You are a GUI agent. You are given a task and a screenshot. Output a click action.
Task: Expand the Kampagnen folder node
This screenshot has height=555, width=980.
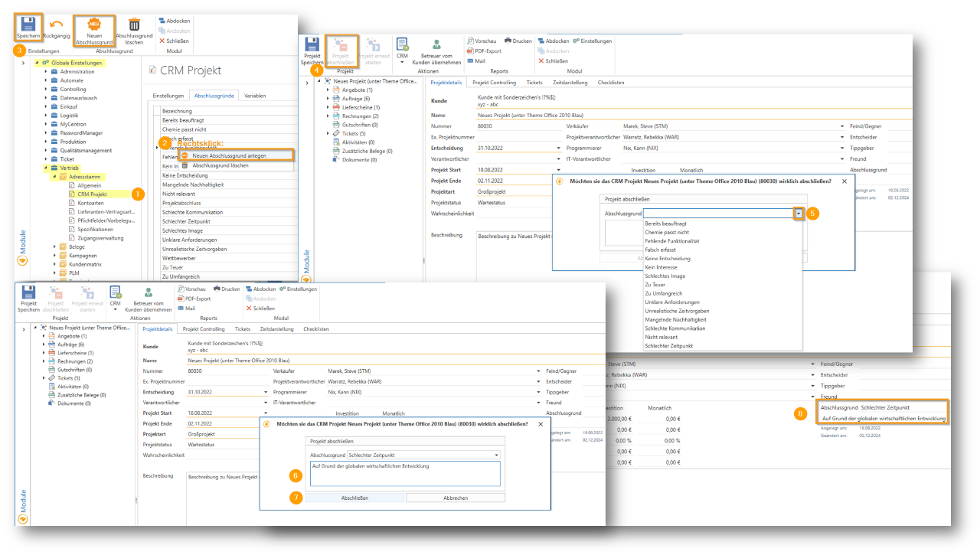click(x=54, y=256)
